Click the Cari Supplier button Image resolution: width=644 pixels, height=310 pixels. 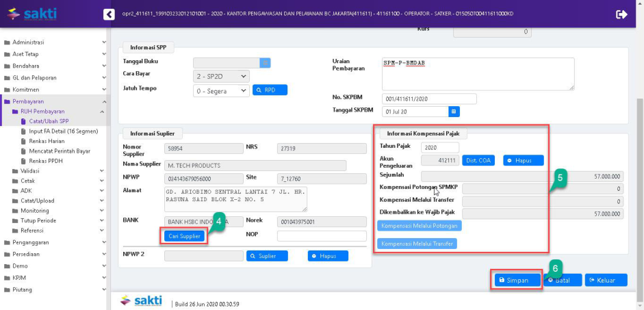tap(184, 236)
